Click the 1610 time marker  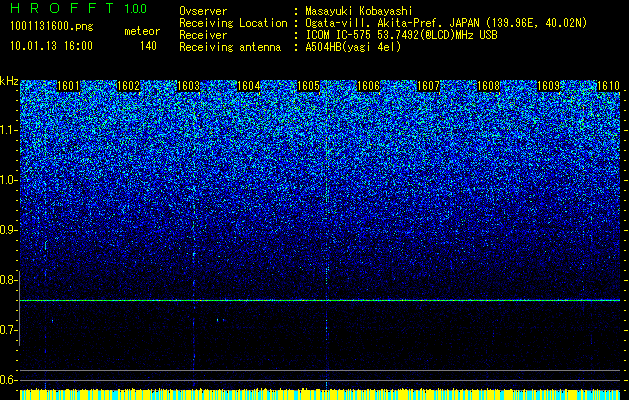[x=608, y=86]
